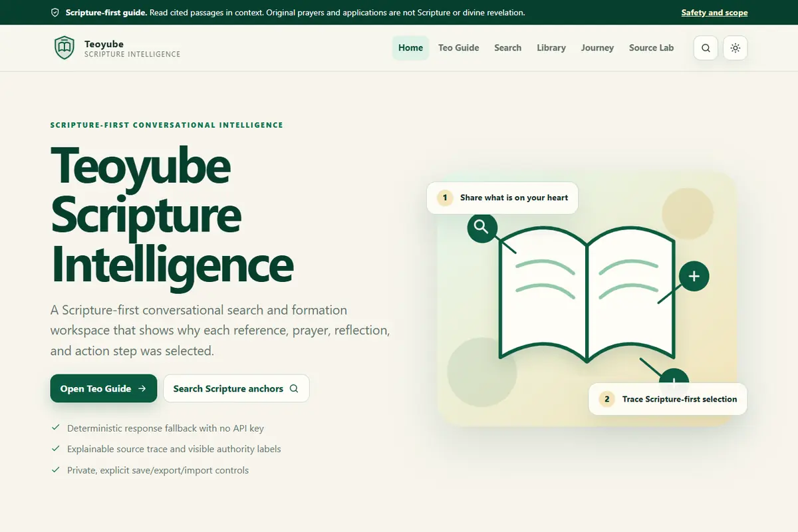Open the Library nav item
Screen dimensions: 798x532
click(551, 48)
